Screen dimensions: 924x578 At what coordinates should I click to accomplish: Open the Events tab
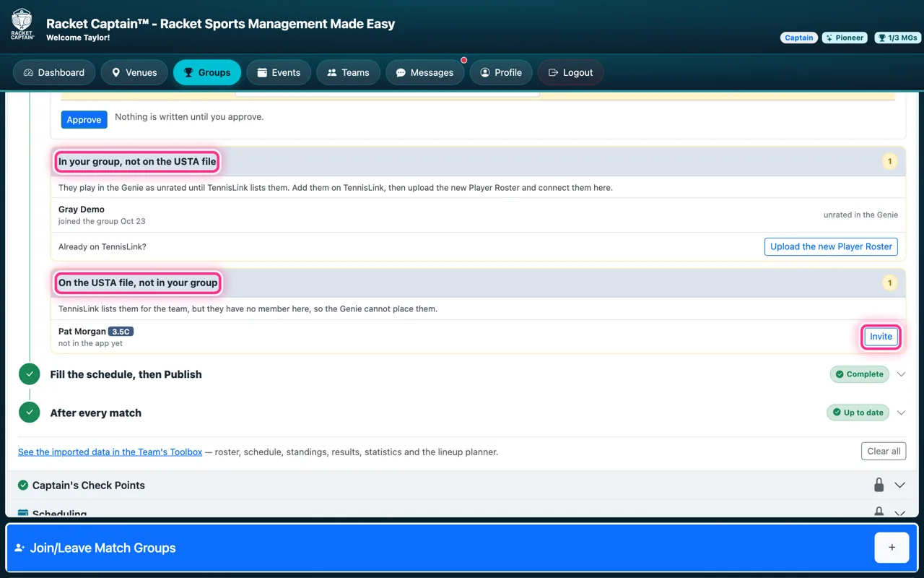279,72
